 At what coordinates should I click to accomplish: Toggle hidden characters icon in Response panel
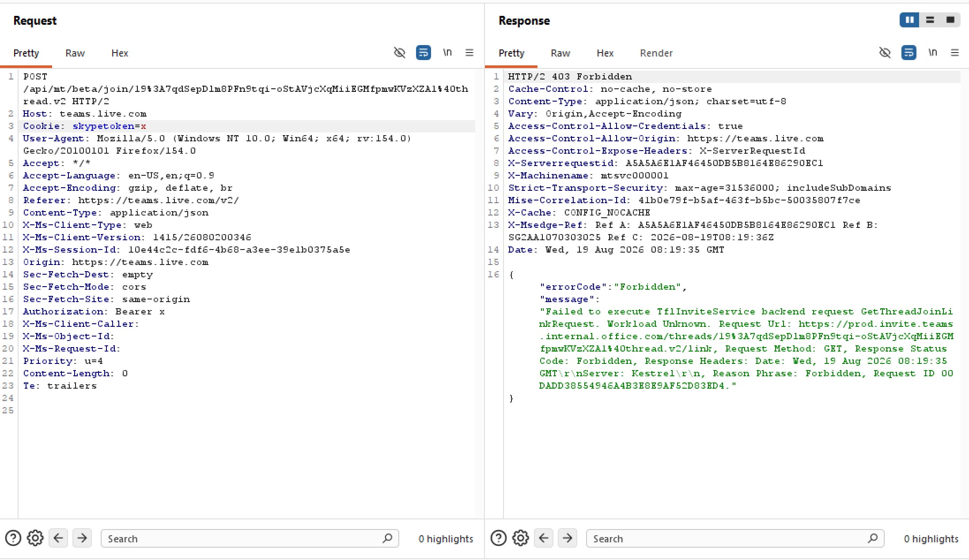[x=885, y=53]
